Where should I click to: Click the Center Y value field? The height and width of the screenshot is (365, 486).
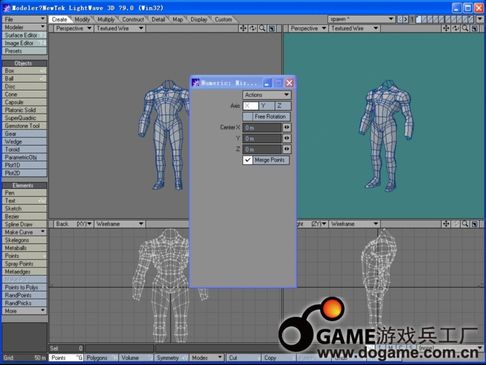pyautogui.click(x=262, y=138)
